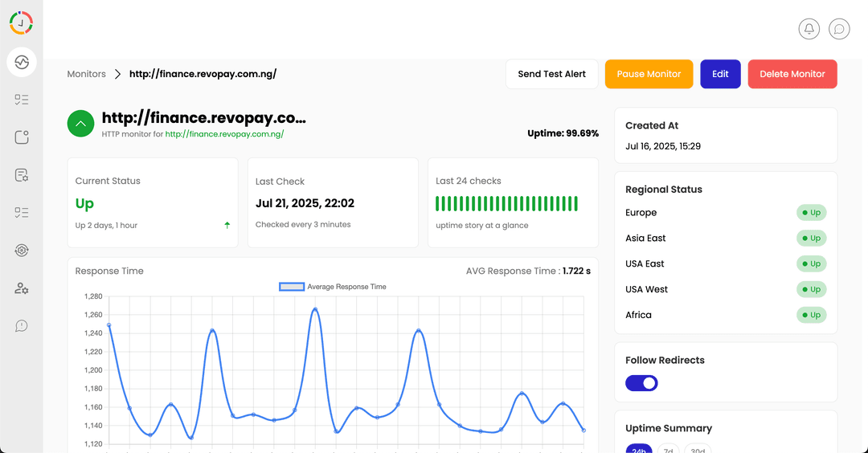Open the feedback chat alert sidebar icon

[22, 326]
